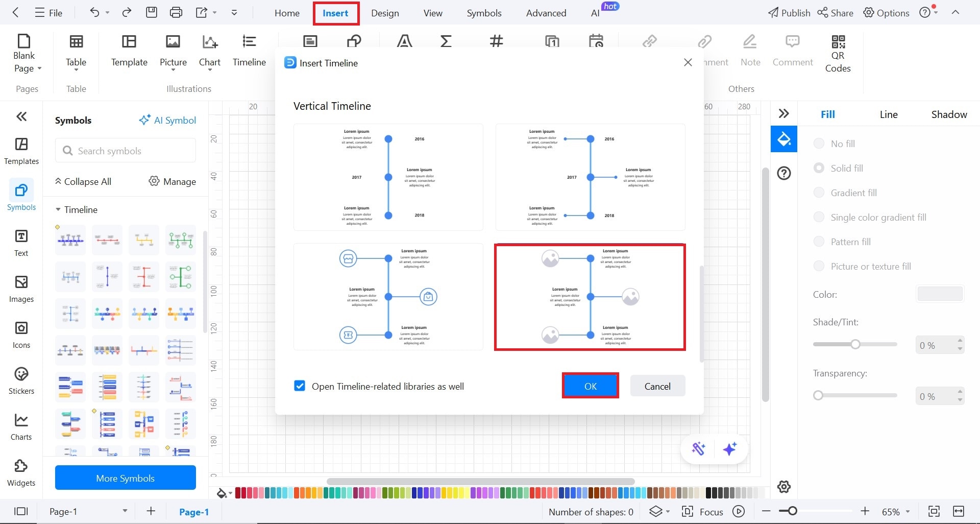Screen dimensions: 980x524
Task: Click the Fill paint bucket icon in the right panel
Action: point(783,139)
